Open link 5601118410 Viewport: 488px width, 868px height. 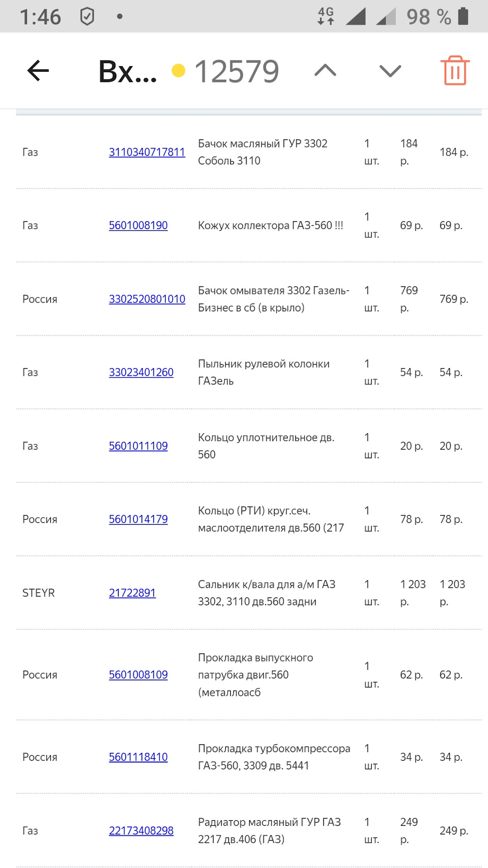point(138,757)
